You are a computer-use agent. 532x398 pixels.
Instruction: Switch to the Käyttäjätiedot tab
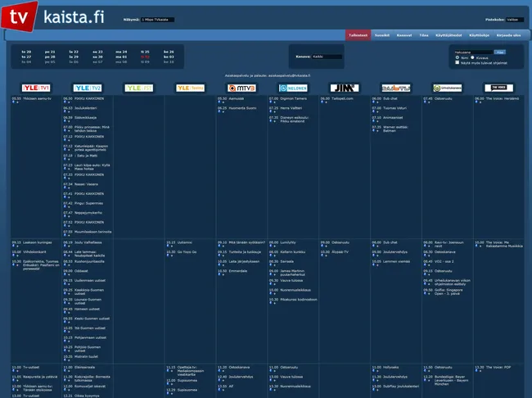click(x=449, y=35)
